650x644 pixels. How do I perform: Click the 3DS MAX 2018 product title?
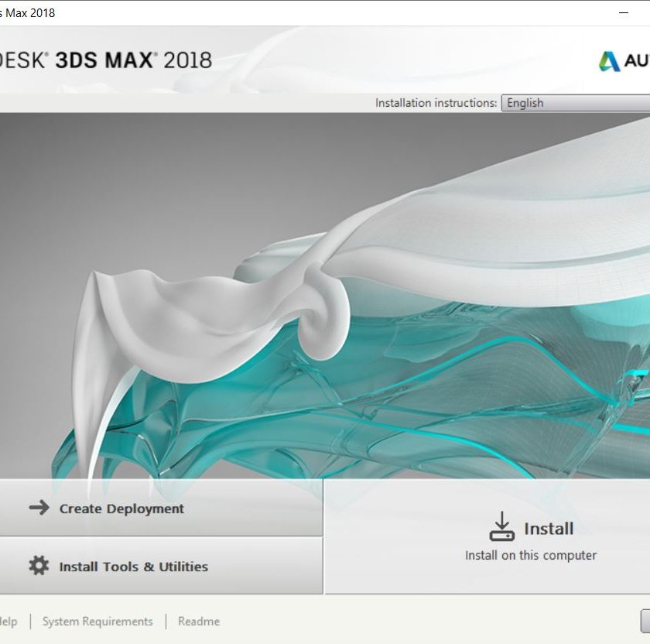[133, 60]
